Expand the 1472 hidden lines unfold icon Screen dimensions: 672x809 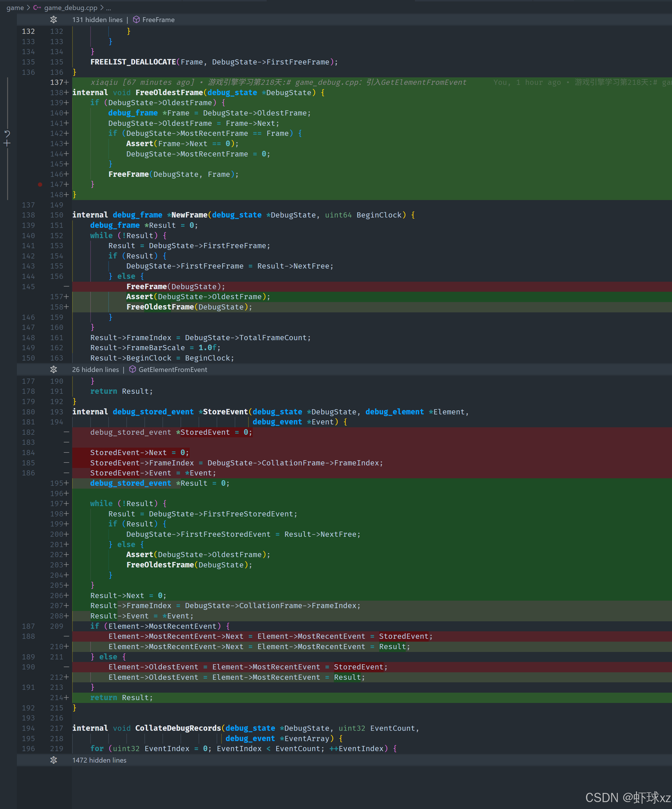54,760
